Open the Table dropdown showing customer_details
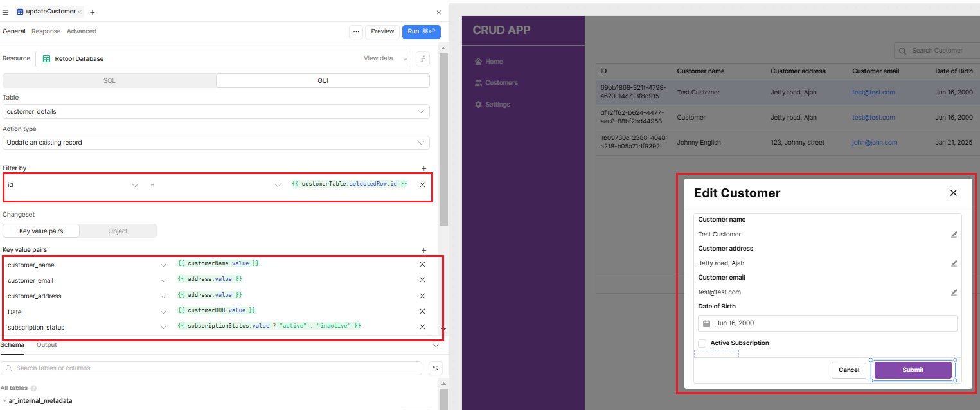Viewport: 980px width, 410px height. [x=216, y=111]
